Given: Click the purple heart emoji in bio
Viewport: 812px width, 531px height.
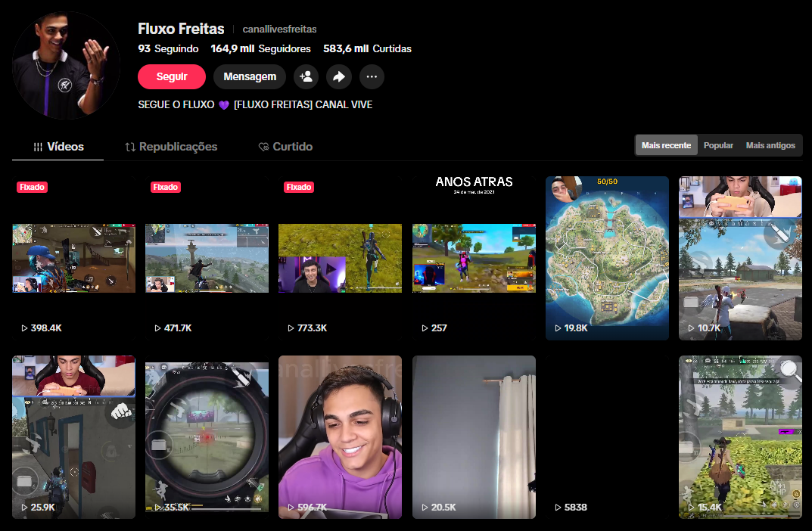Looking at the screenshot, I should click(224, 105).
